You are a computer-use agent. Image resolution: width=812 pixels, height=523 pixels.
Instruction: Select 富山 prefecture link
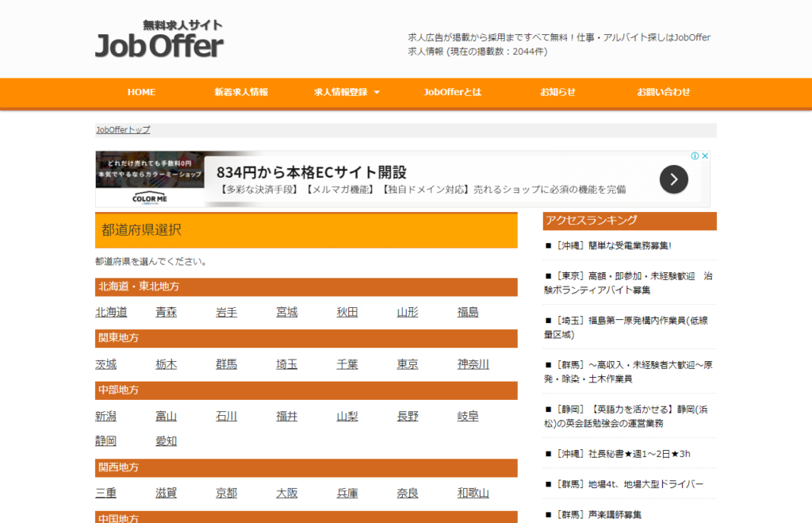coord(167,416)
